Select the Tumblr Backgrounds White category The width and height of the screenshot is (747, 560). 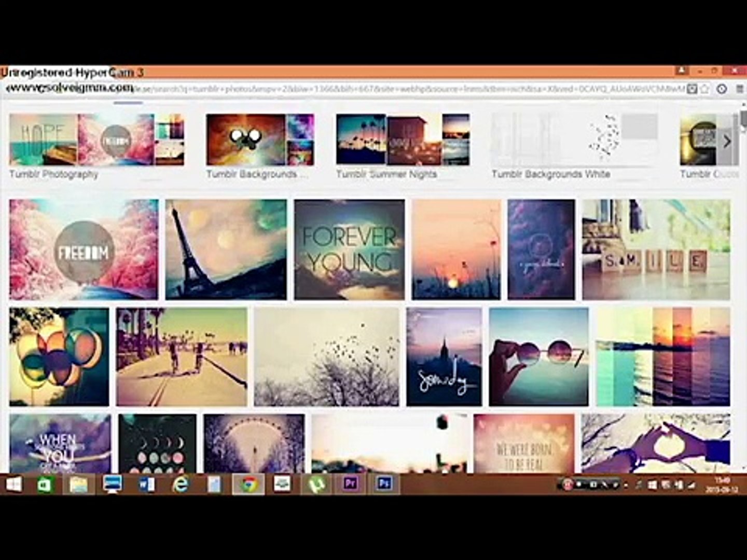click(x=551, y=174)
